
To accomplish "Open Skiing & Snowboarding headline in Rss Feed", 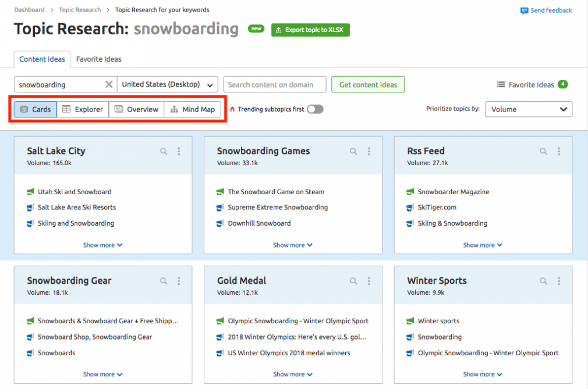I will pyautogui.click(x=452, y=223).
